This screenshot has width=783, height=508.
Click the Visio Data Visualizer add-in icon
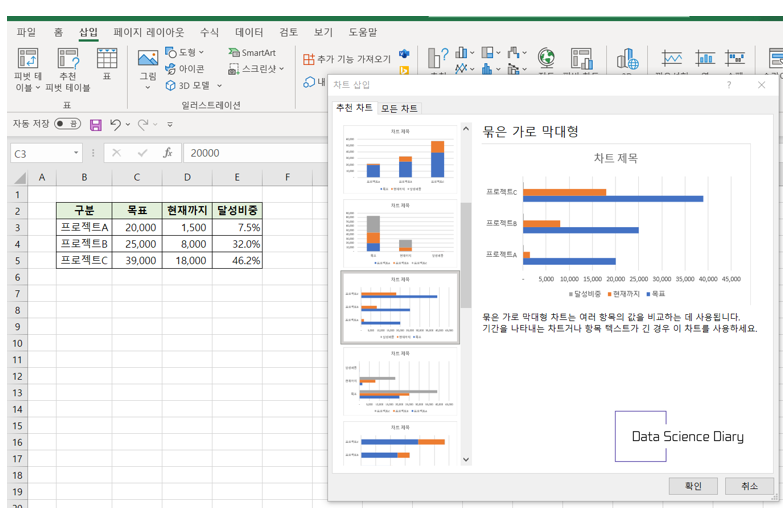[x=404, y=53]
